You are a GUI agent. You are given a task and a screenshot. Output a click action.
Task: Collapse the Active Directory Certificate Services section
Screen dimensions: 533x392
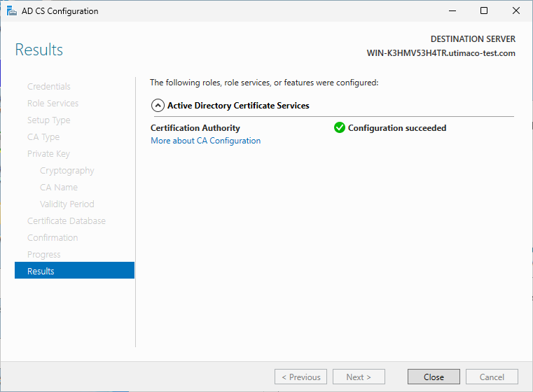(x=158, y=106)
